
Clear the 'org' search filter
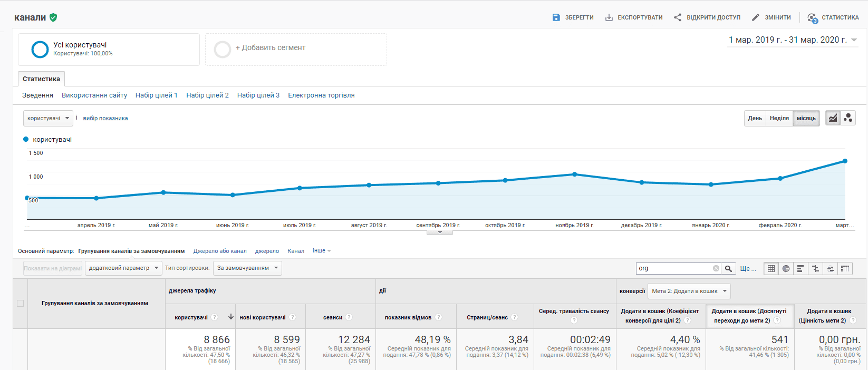[x=716, y=268]
